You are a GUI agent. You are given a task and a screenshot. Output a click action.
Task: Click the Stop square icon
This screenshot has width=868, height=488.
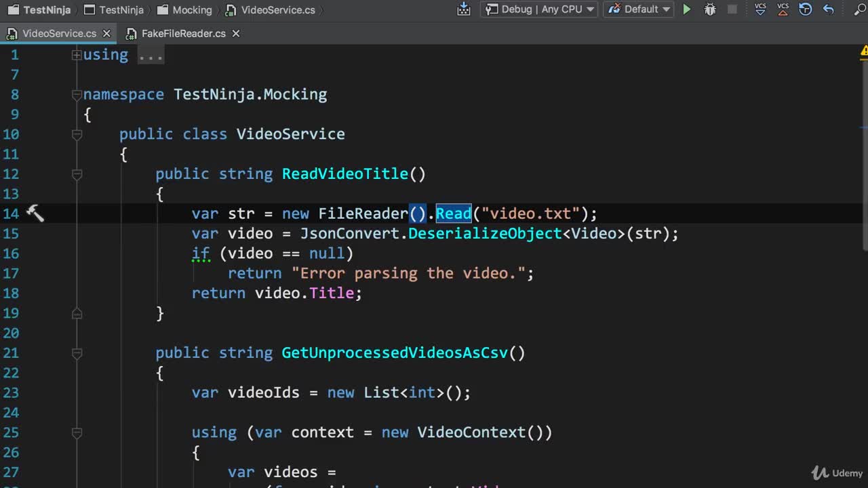click(x=732, y=9)
